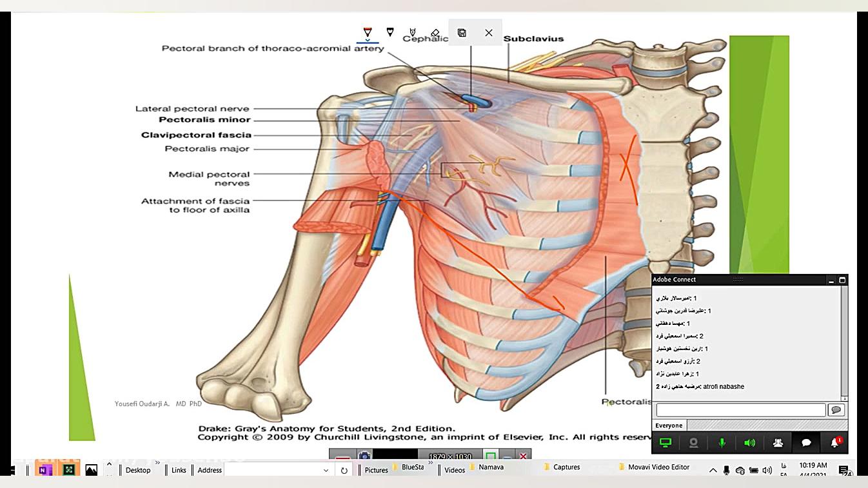
Task: Select the eraser tool
Action: [435, 32]
